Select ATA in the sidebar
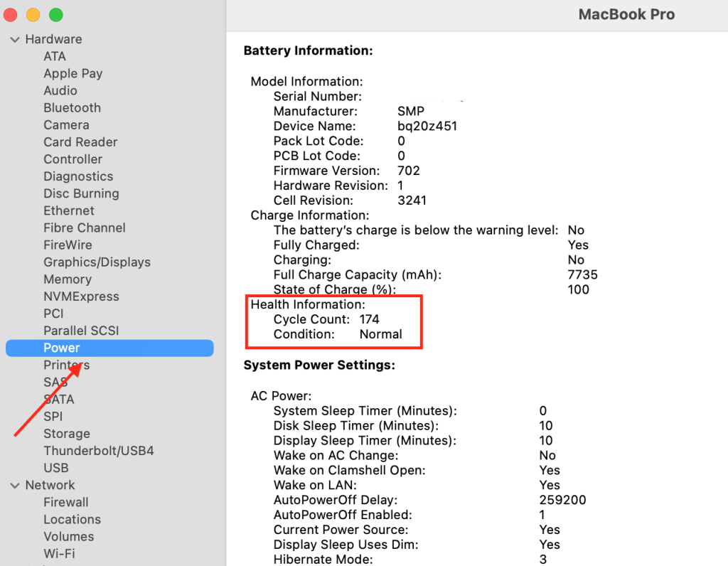This screenshot has height=566, width=728. 55,56
